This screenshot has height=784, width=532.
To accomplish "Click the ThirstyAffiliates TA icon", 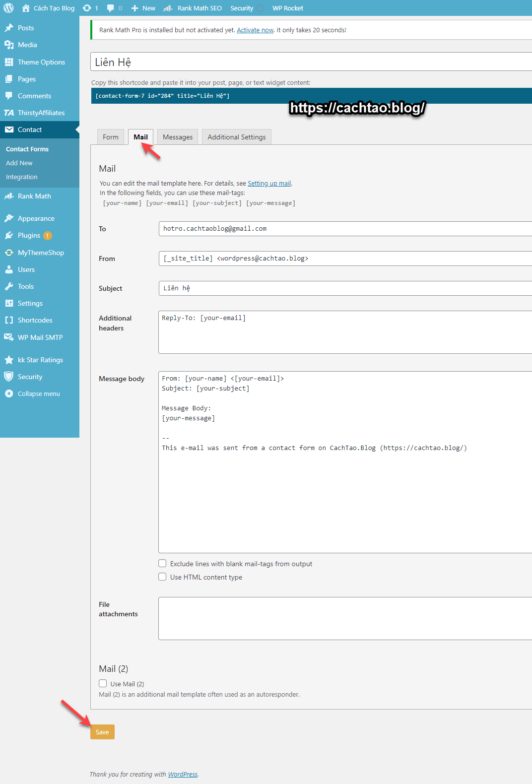I will pyautogui.click(x=9, y=113).
